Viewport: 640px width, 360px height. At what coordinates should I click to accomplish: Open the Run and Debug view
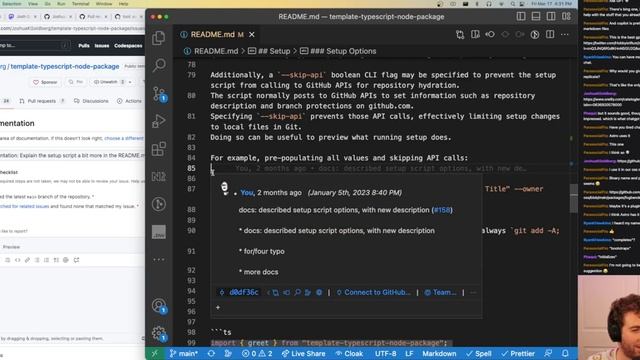[159, 121]
